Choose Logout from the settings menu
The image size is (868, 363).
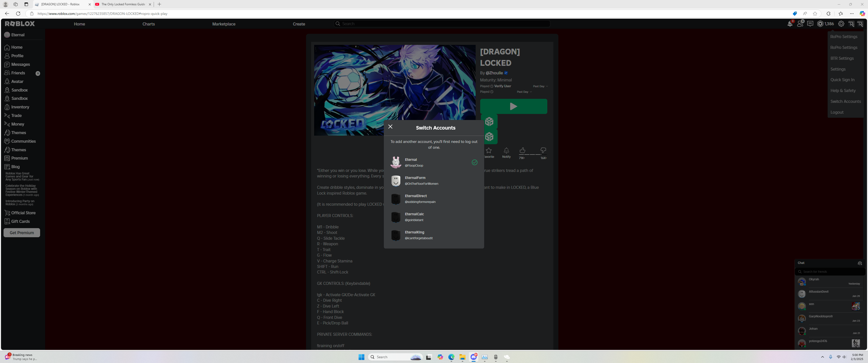(837, 112)
